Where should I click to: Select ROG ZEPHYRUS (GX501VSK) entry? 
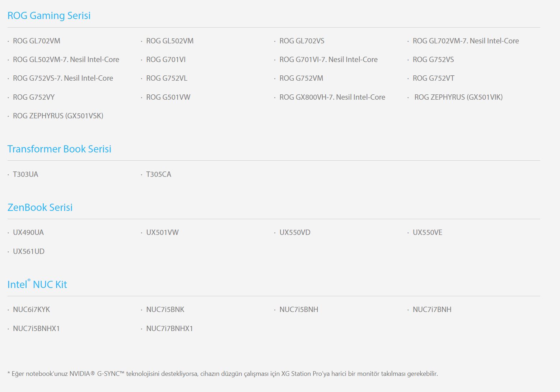[x=58, y=116]
